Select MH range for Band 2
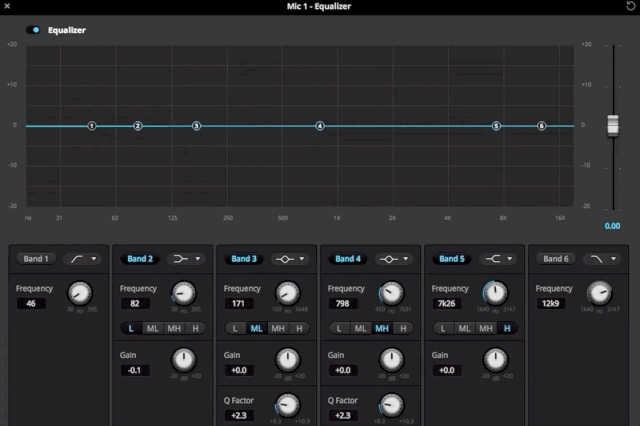This screenshot has width=640, height=426. click(x=174, y=328)
